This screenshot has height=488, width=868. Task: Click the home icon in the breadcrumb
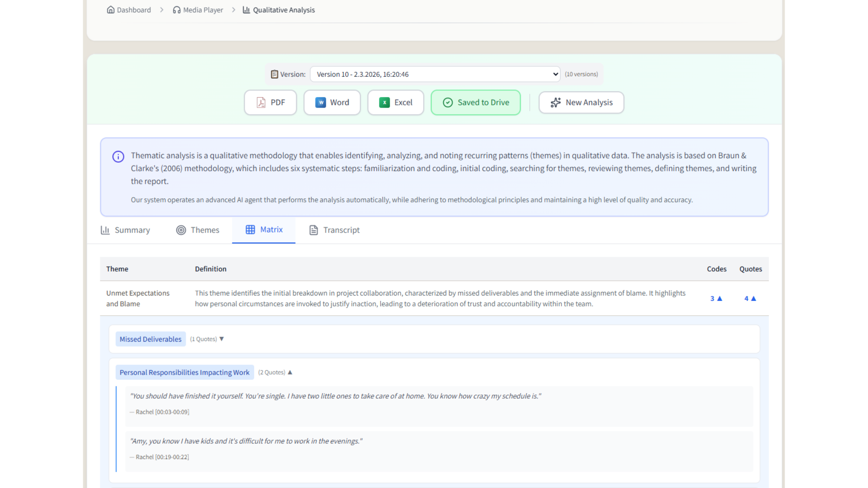click(x=110, y=9)
